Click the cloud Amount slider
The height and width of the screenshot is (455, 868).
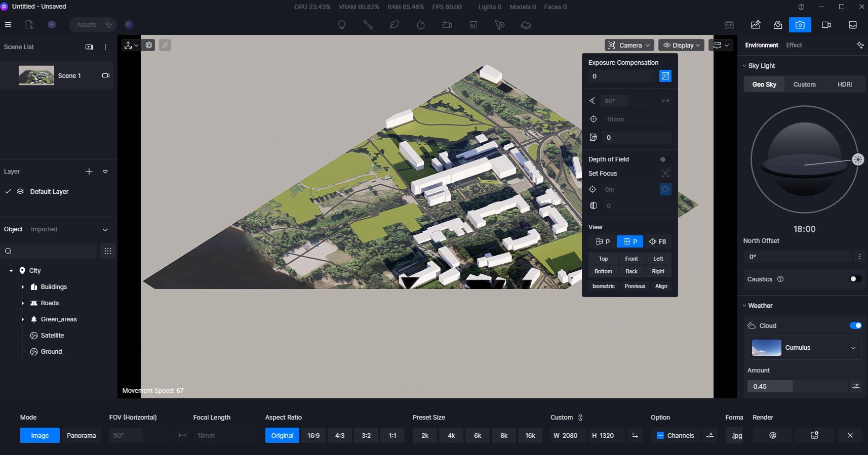(797, 386)
